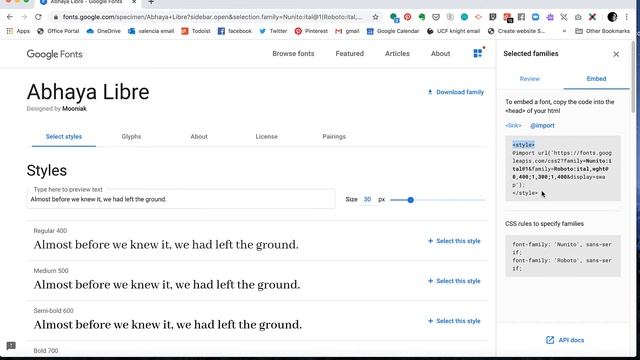The width and height of the screenshot is (640, 360).
Task: Switch to the License tab
Action: point(267,137)
